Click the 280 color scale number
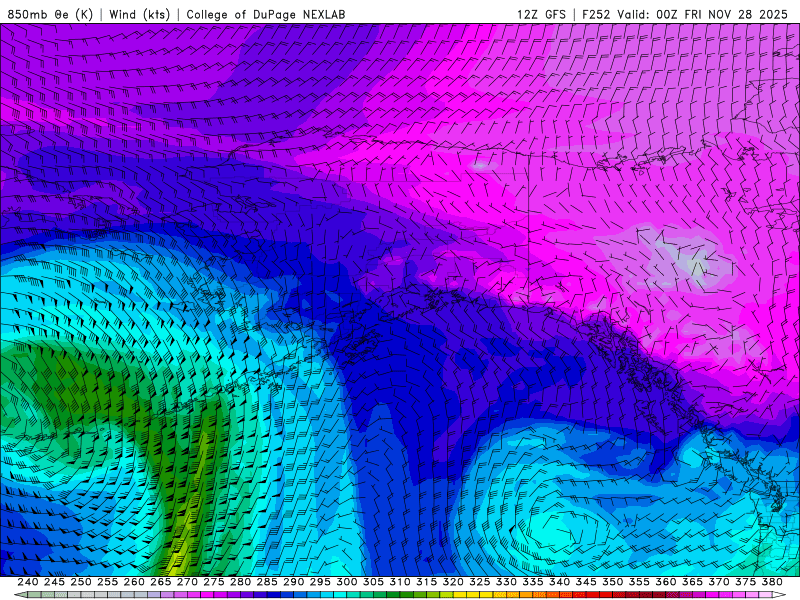The image size is (800, 600). coord(240,582)
